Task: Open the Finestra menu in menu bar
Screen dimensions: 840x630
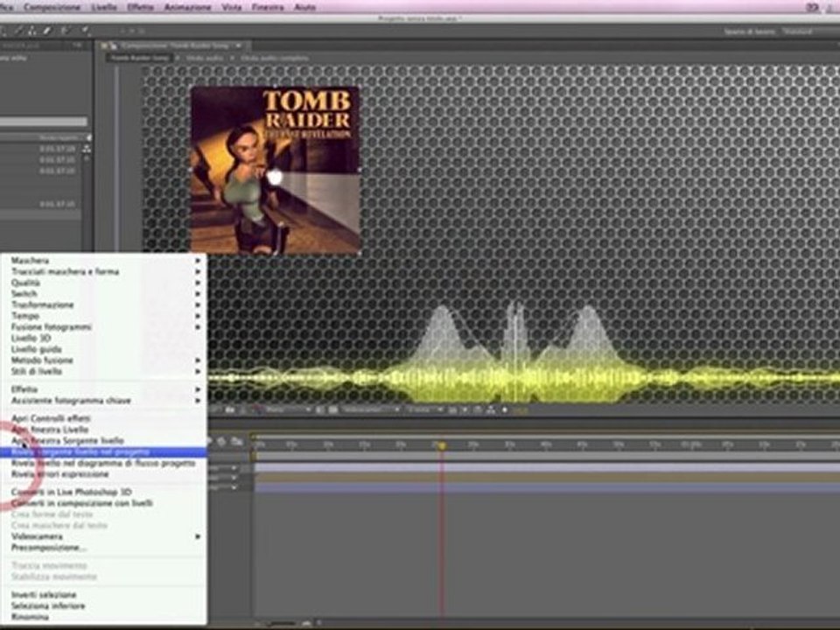Action: [x=268, y=7]
